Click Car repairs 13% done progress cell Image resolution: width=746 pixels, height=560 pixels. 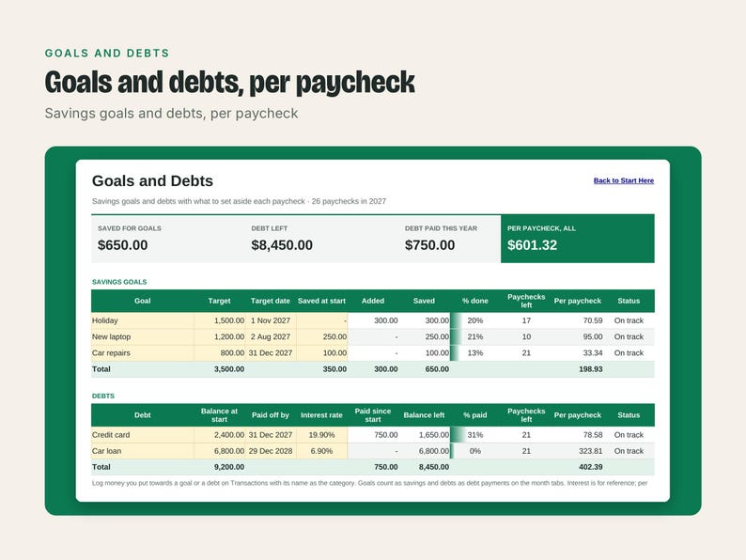[x=474, y=353]
